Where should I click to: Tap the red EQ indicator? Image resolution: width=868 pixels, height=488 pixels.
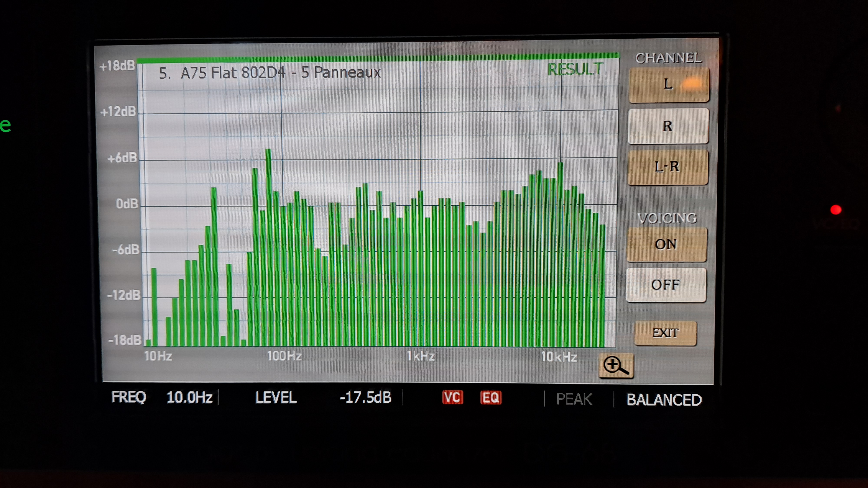[x=491, y=398]
